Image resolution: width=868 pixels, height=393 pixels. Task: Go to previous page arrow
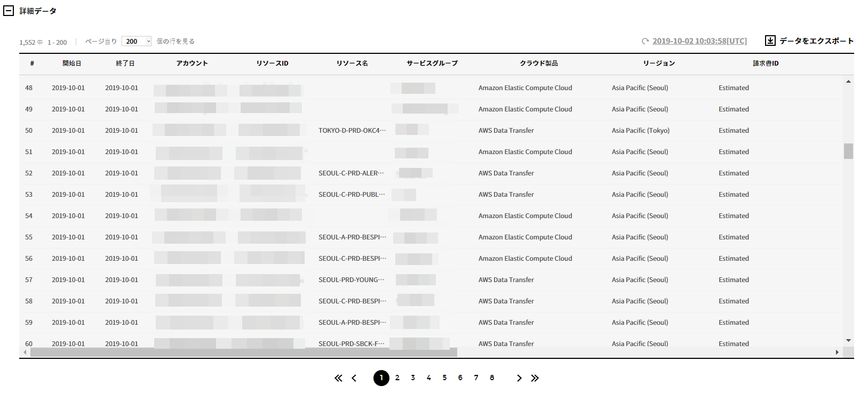354,378
